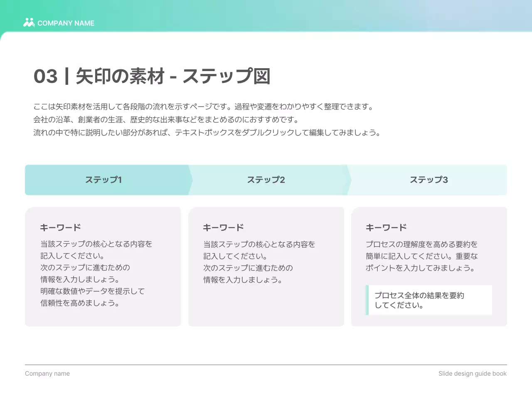The width and height of the screenshot is (532, 399).
Task: Select the teal accent bar on callout box
Action: [367, 300]
